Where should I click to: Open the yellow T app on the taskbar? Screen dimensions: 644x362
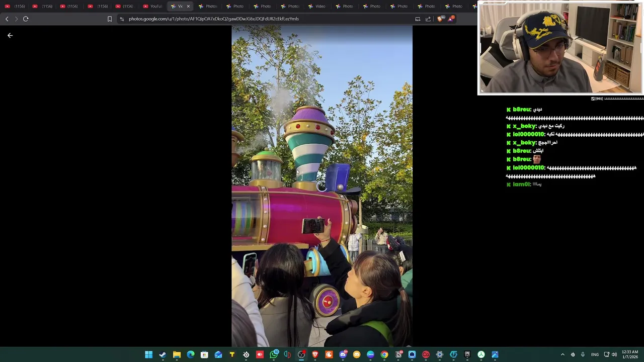(x=232, y=354)
